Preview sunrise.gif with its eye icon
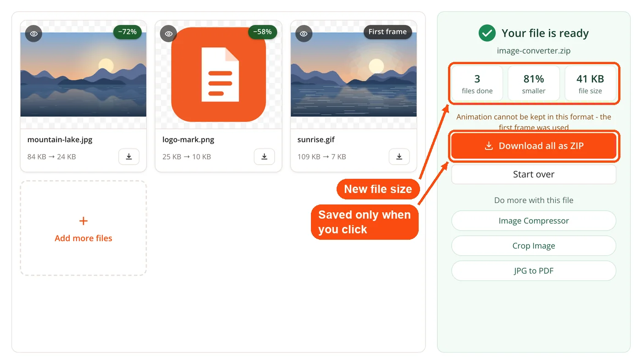The width and height of the screenshot is (642, 364). click(304, 34)
